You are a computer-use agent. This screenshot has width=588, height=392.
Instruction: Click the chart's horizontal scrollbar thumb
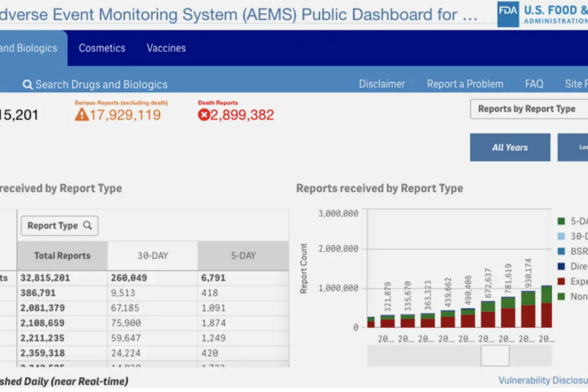tap(495, 355)
